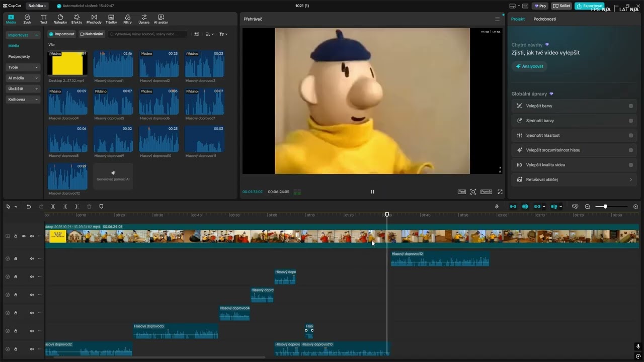Enable the Vylepšit barvy checkbox
Screen dimensions: 644x362
click(x=631, y=106)
